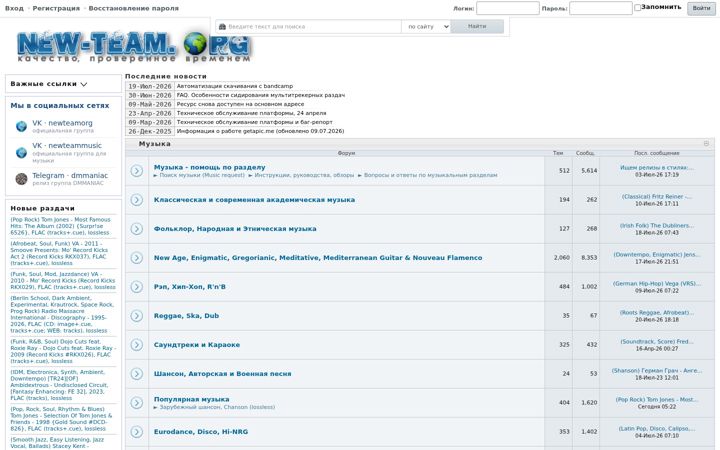720x450 pixels.
Task: Focus the Логин input field
Action: coord(507,8)
